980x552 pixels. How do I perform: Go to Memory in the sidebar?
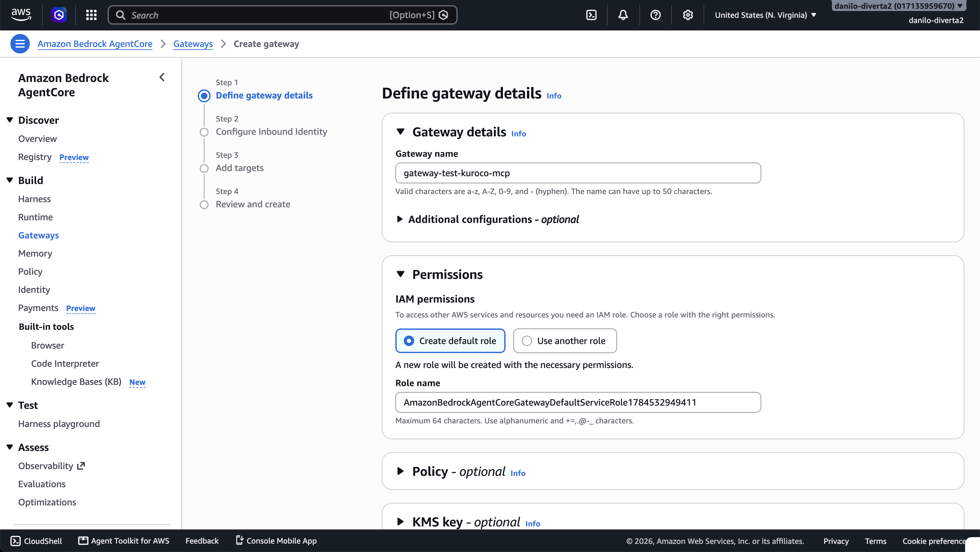[x=35, y=253]
